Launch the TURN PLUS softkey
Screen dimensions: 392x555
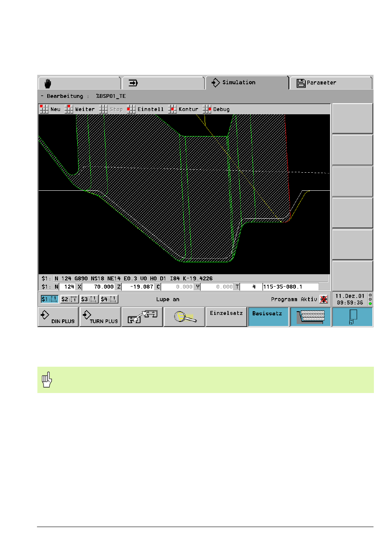[100, 317]
